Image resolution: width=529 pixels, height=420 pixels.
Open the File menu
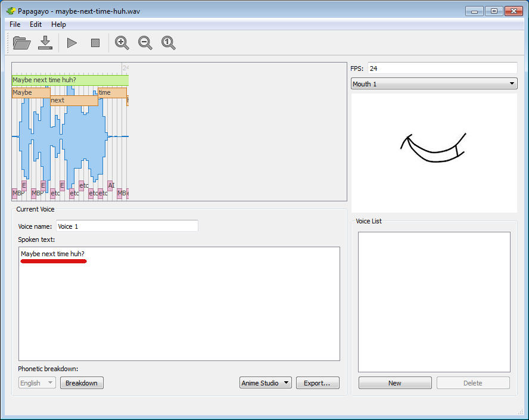15,24
